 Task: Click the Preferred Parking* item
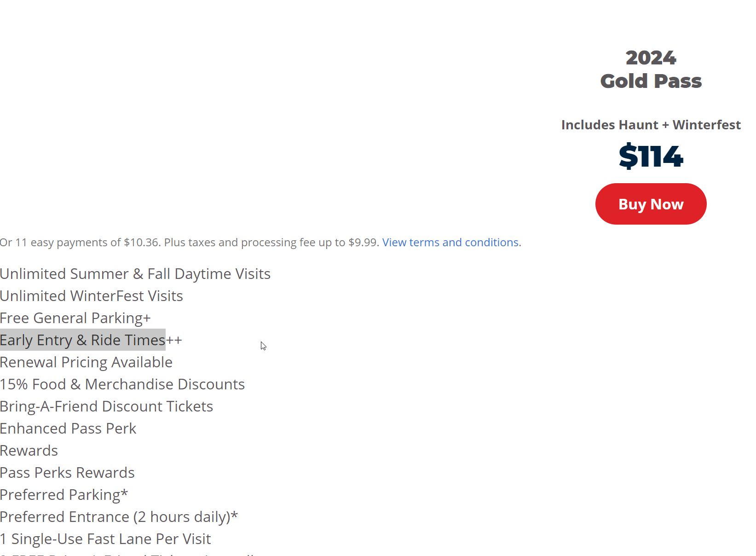point(64,495)
